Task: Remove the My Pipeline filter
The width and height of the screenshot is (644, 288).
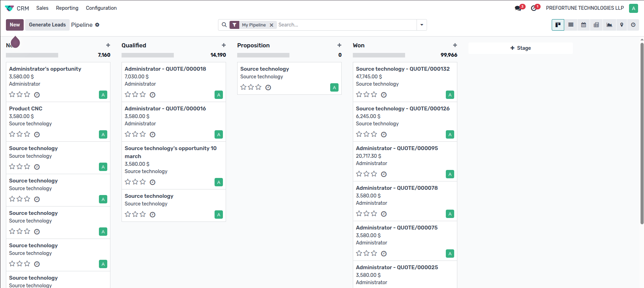Action: pos(271,25)
